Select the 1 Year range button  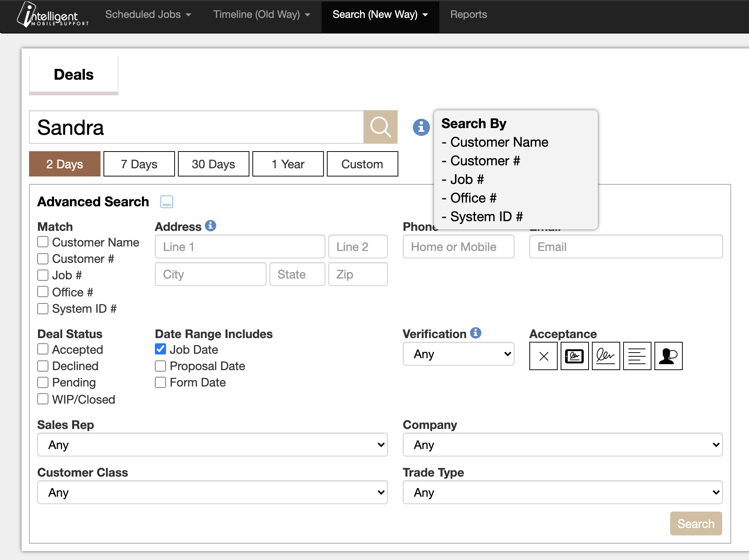point(288,164)
